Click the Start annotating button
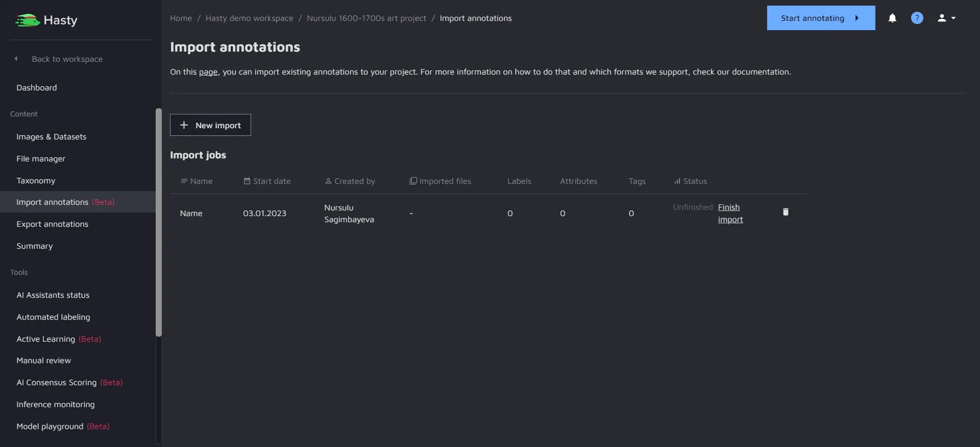The image size is (980, 447). click(x=820, y=18)
